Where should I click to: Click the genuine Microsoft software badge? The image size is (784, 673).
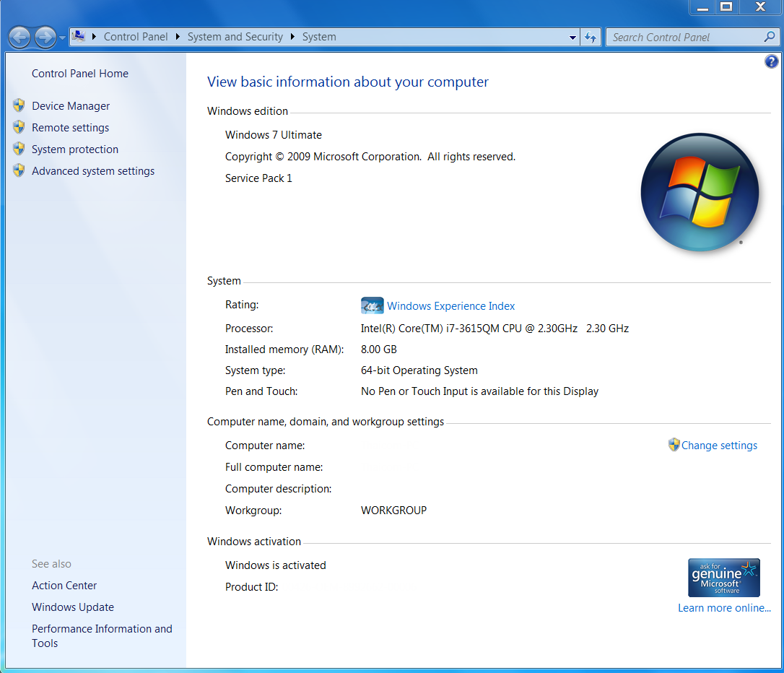724,578
